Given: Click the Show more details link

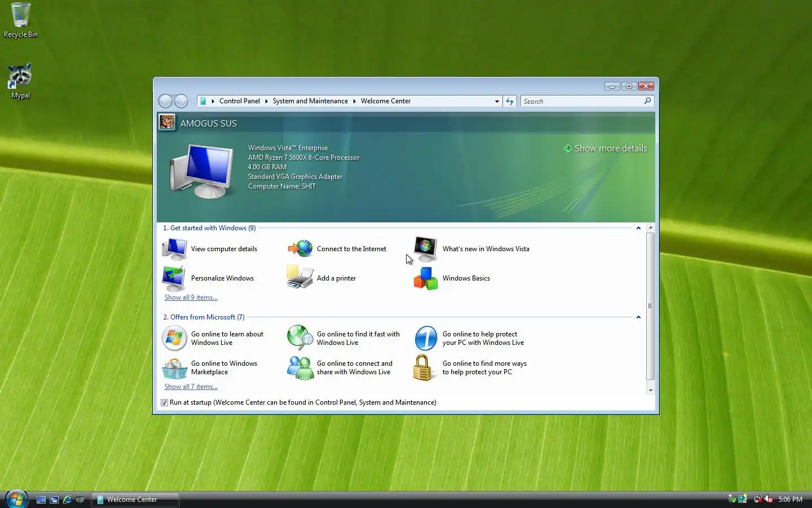Looking at the screenshot, I should click(605, 148).
